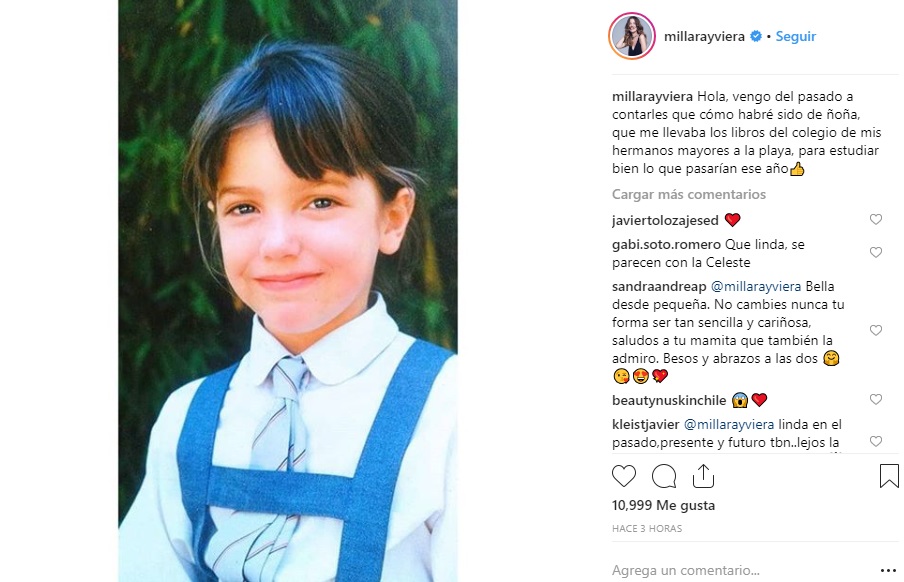Expand Cargar más comentarios

[x=689, y=194]
